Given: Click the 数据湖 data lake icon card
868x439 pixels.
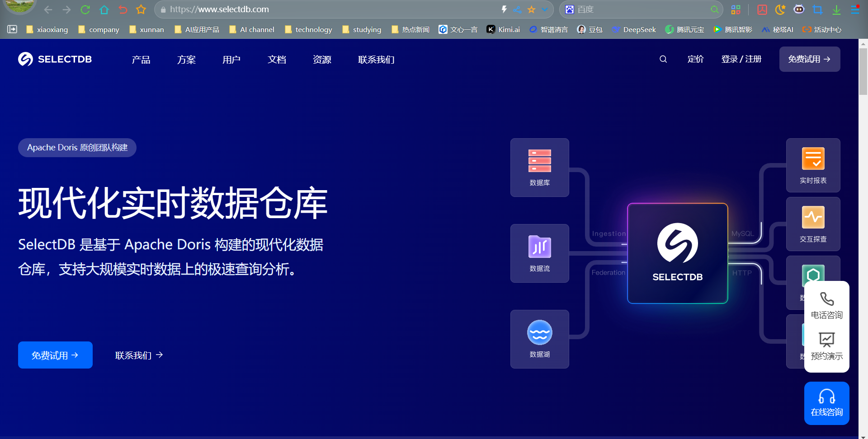Looking at the screenshot, I should pyautogui.click(x=540, y=339).
